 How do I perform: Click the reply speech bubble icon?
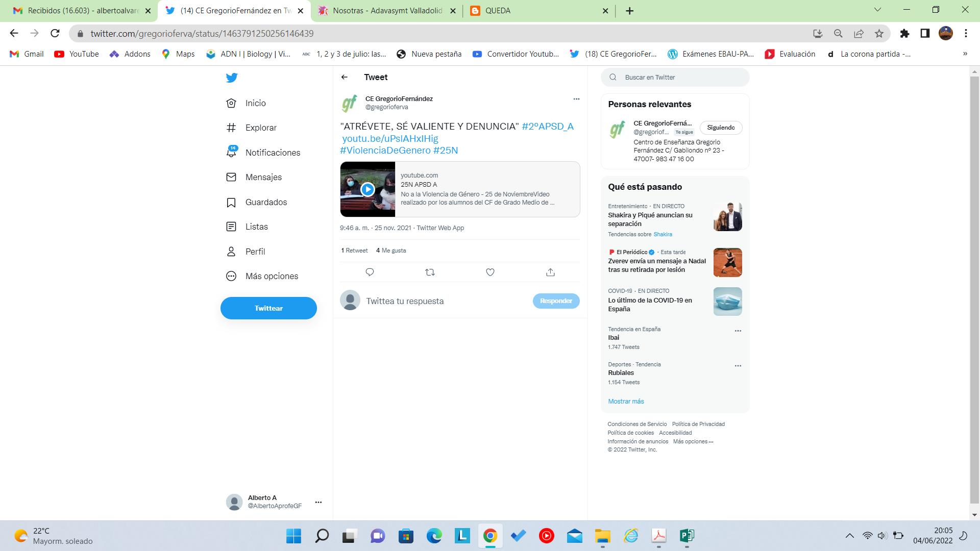coord(370,272)
